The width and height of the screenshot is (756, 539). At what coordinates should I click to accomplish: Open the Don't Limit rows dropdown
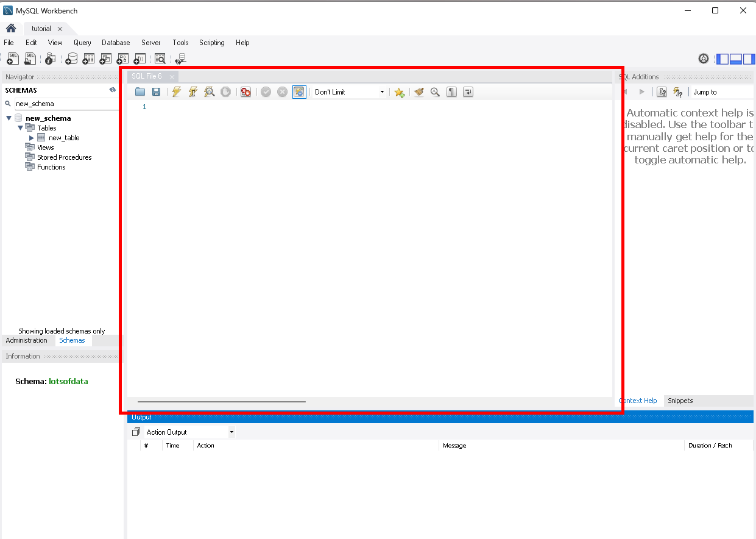coord(350,92)
